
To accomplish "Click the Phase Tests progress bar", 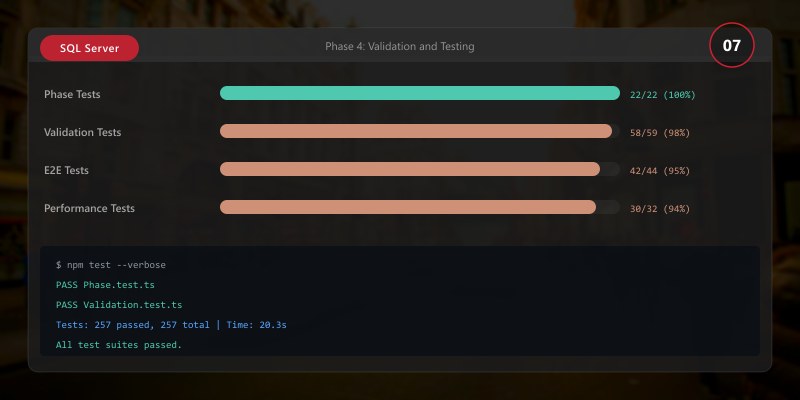I will pyautogui.click(x=420, y=93).
